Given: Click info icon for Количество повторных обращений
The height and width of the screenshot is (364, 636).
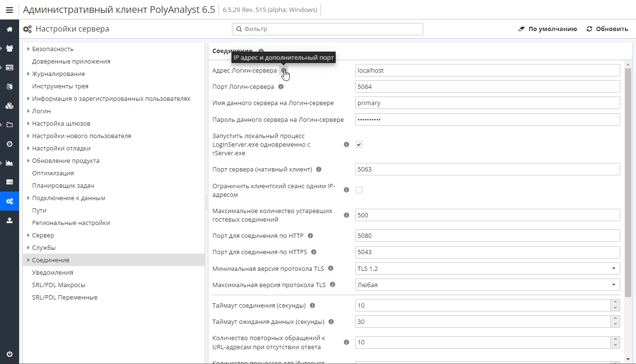Looking at the screenshot, I should coord(347,342).
